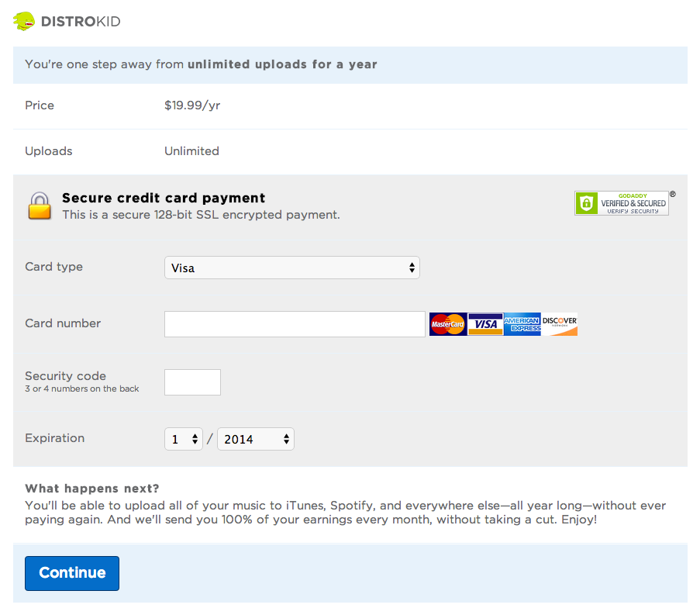Click the Discover card logo icon
The height and width of the screenshot is (608, 700).
tap(560, 324)
